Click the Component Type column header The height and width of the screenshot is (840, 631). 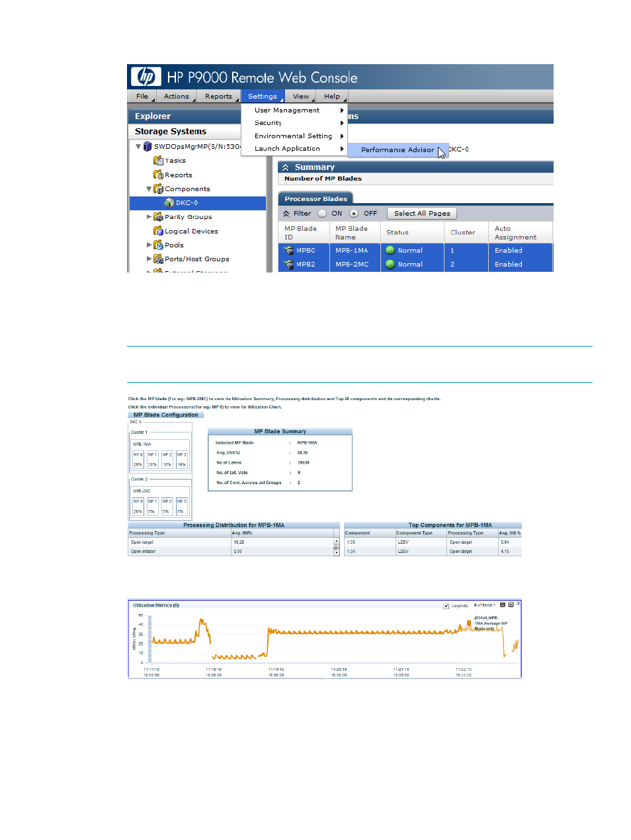[421, 533]
